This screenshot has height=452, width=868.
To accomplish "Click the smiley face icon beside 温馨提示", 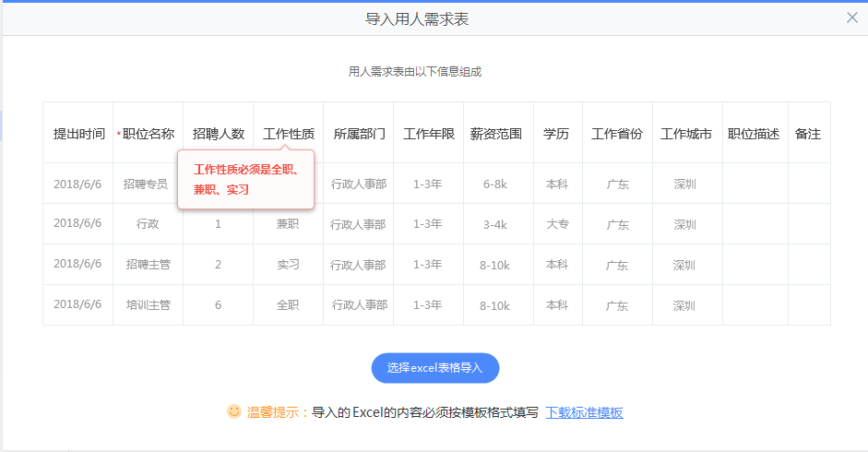I will point(234,411).
